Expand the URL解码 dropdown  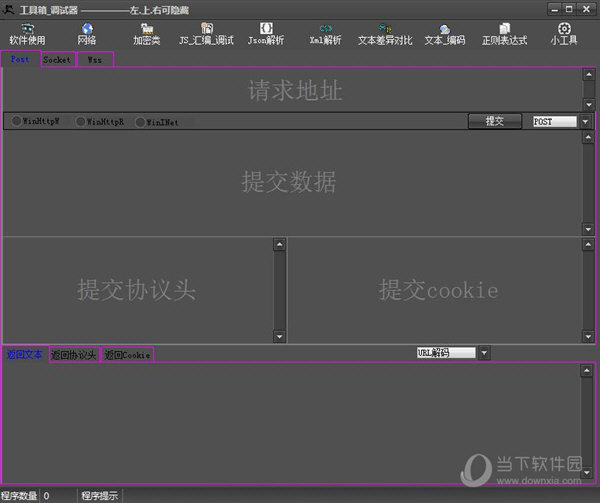coord(484,352)
